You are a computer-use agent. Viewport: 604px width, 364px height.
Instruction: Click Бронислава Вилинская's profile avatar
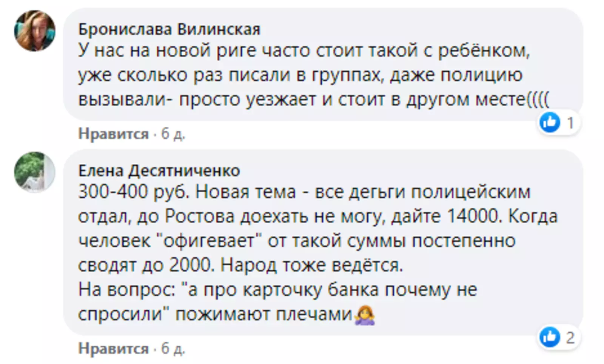[35, 31]
